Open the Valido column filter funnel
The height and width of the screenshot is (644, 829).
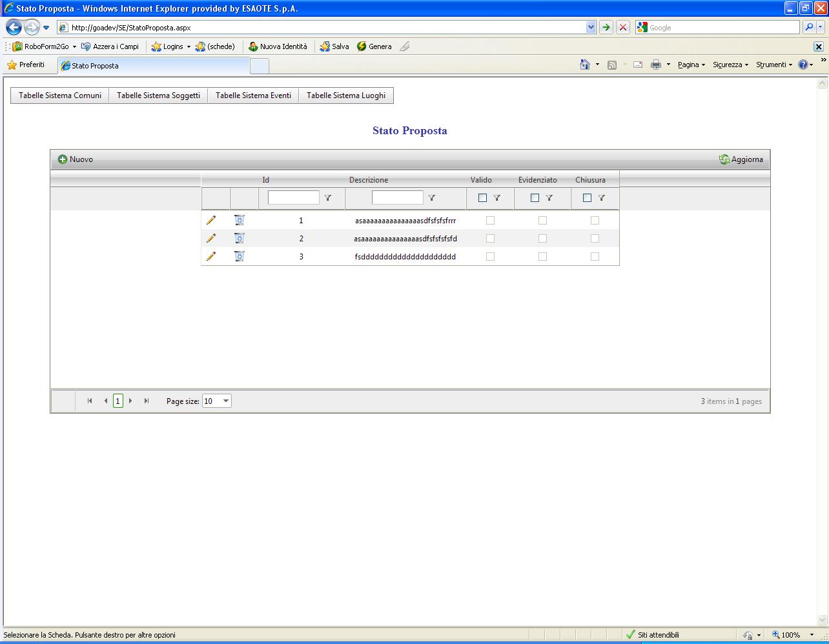coord(497,198)
